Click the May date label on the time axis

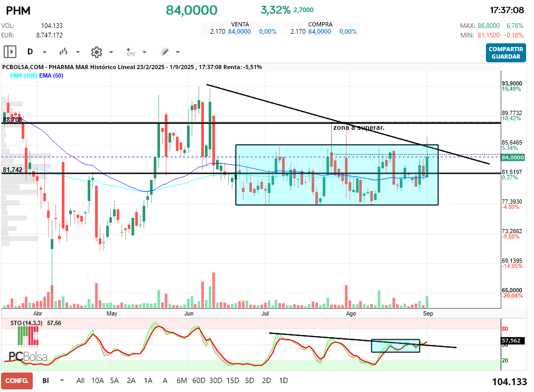(x=111, y=313)
